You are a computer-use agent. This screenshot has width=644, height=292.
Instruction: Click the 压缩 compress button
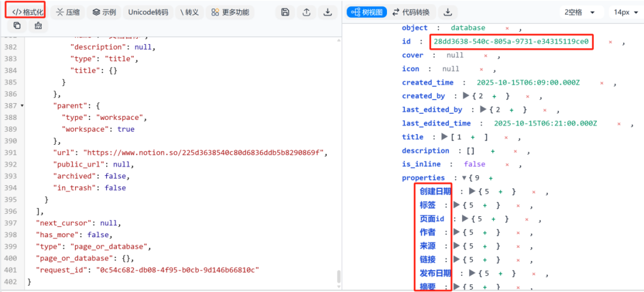[x=68, y=12]
